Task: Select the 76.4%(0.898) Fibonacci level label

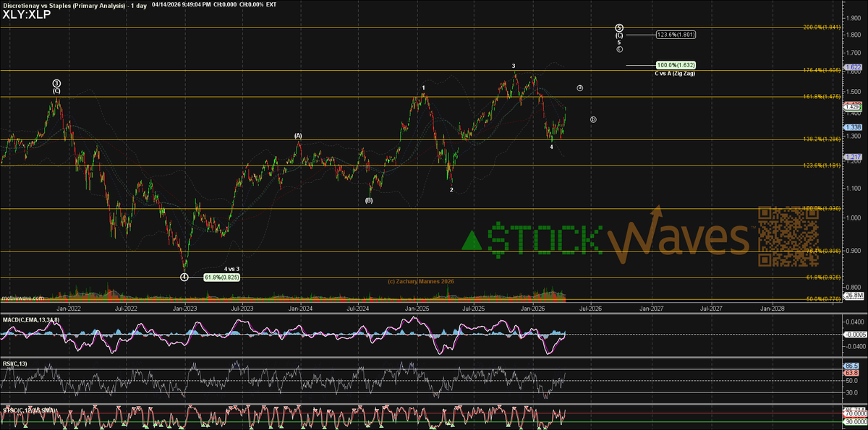Action: [x=822, y=251]
